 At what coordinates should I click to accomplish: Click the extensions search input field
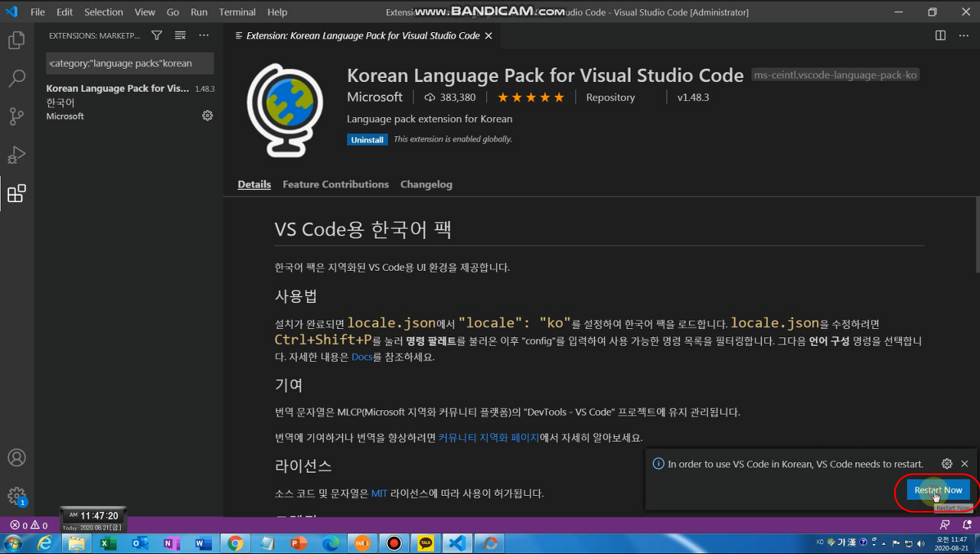129,64
